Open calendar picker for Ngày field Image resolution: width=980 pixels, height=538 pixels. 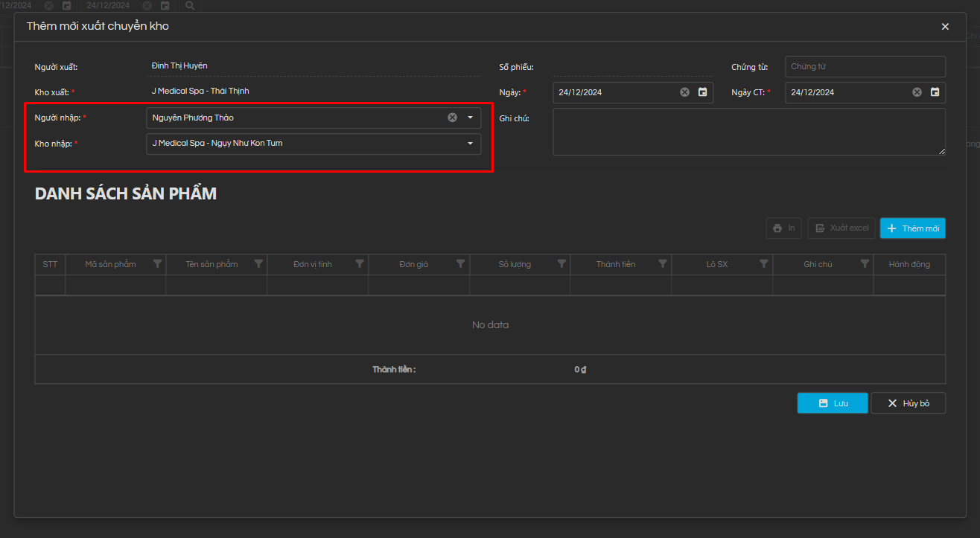[x=702, y=92]
